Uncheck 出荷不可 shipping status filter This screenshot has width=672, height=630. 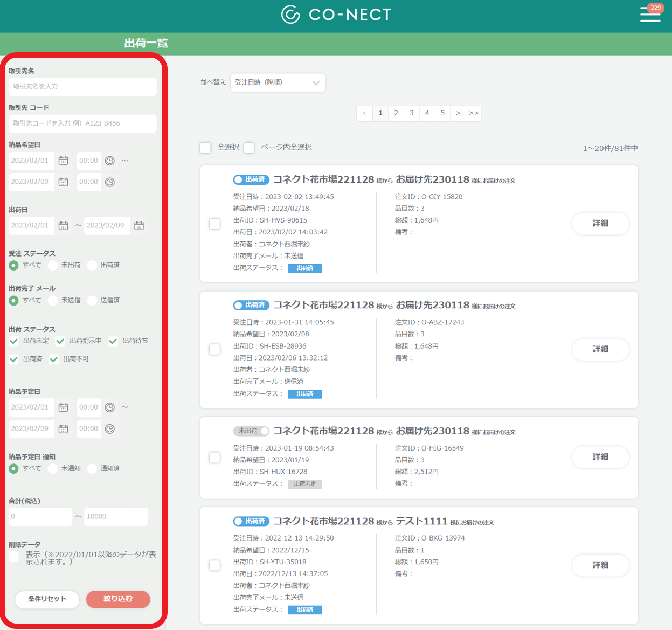click(54, 359)
